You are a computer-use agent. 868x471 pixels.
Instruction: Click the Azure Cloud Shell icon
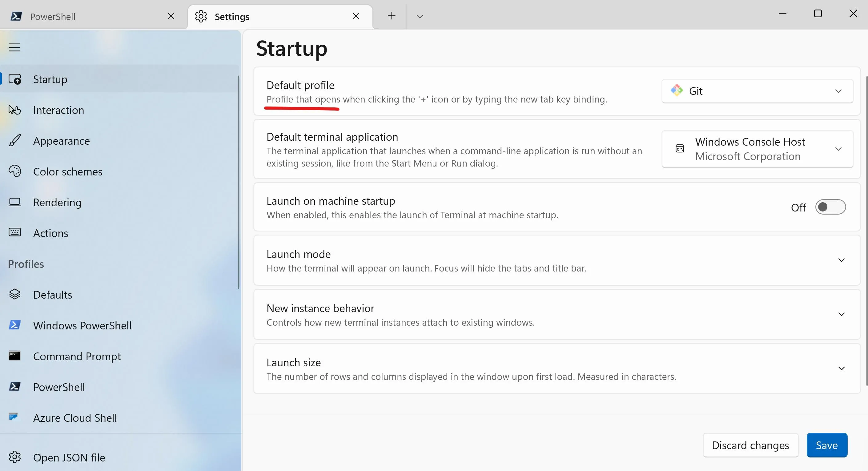click(x=15, y=418)
